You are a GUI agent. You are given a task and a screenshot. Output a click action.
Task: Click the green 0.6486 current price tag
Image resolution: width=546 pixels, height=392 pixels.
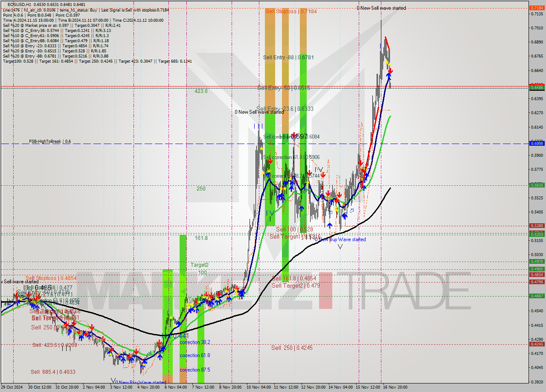536,87
